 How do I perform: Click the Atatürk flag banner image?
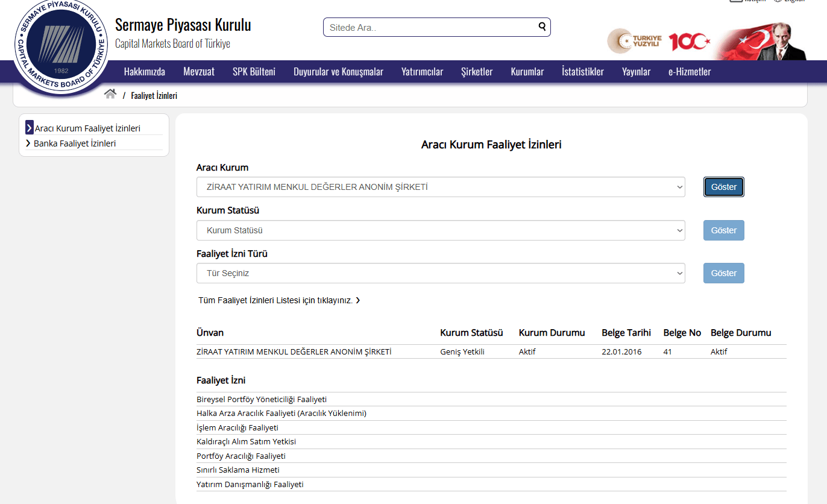point(763,41)
